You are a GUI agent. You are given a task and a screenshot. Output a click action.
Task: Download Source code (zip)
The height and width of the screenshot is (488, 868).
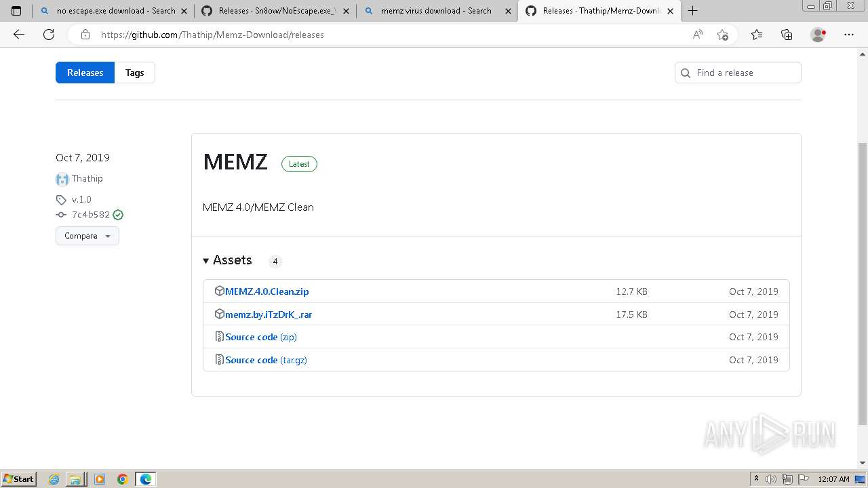click(261, 337)
